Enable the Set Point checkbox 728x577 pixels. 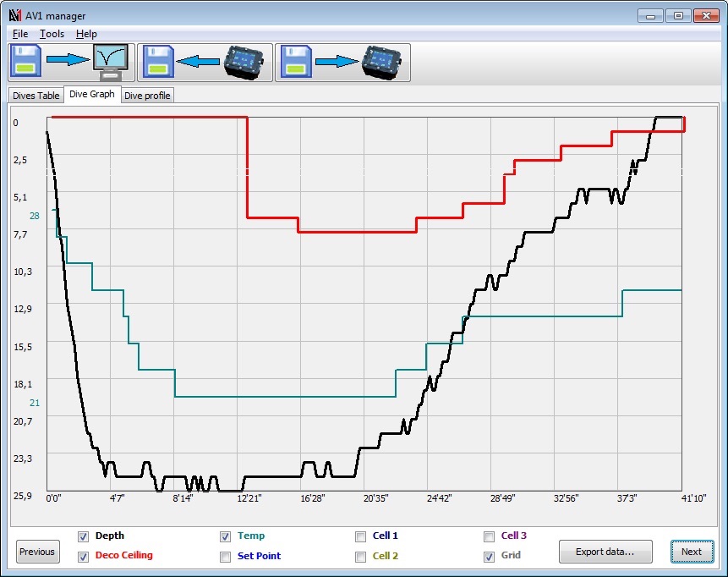point(225,556)
